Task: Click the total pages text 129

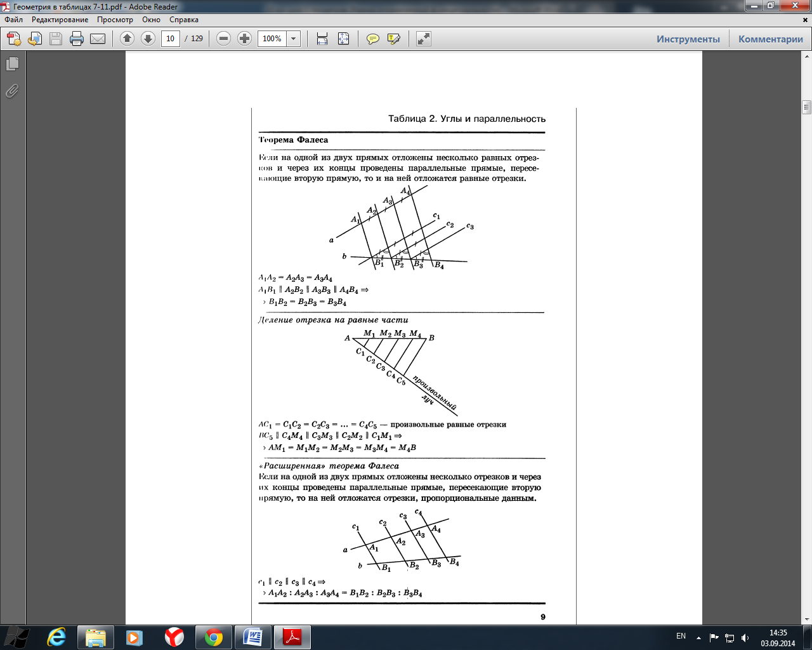Action: [197, 39]
